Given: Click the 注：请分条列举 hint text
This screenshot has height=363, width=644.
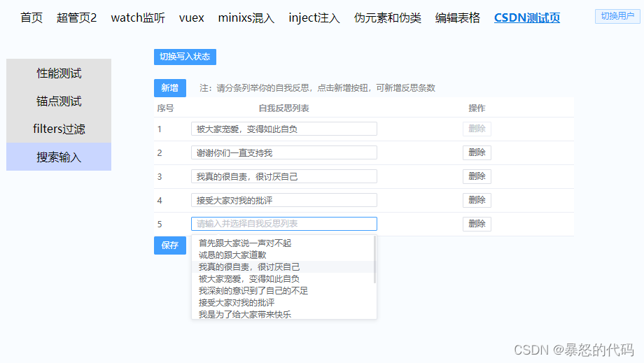Looking at the screenshot, I should 317,87.
